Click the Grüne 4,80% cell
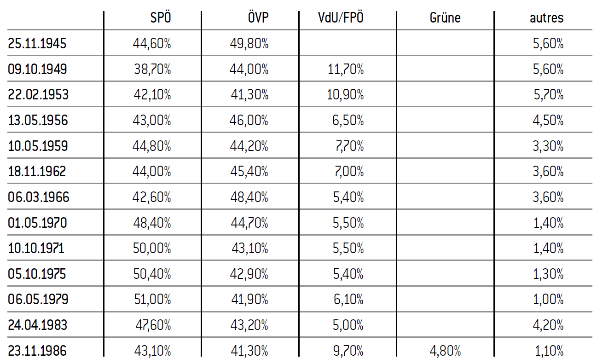This screenshot has width=597, height=364. [x=445, y=351]
